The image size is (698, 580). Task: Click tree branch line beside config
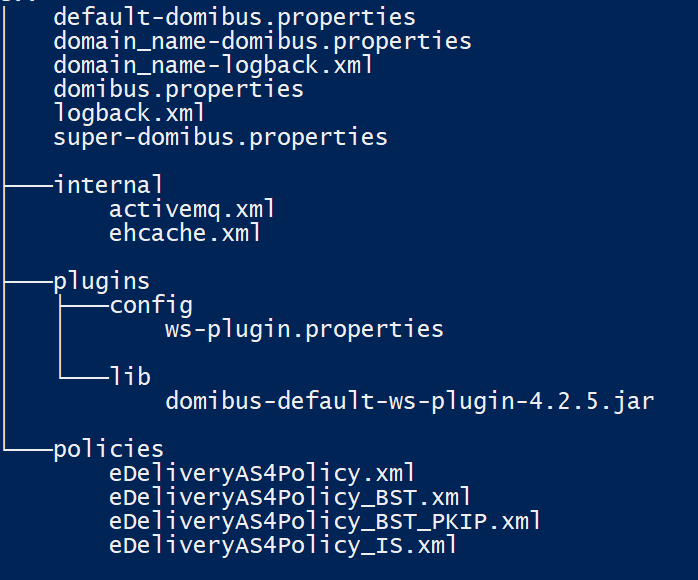coord(85,306)
